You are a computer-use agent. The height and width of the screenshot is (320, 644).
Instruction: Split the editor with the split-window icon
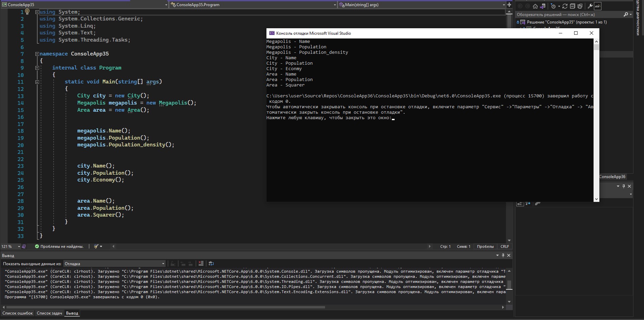pos(509,5)
